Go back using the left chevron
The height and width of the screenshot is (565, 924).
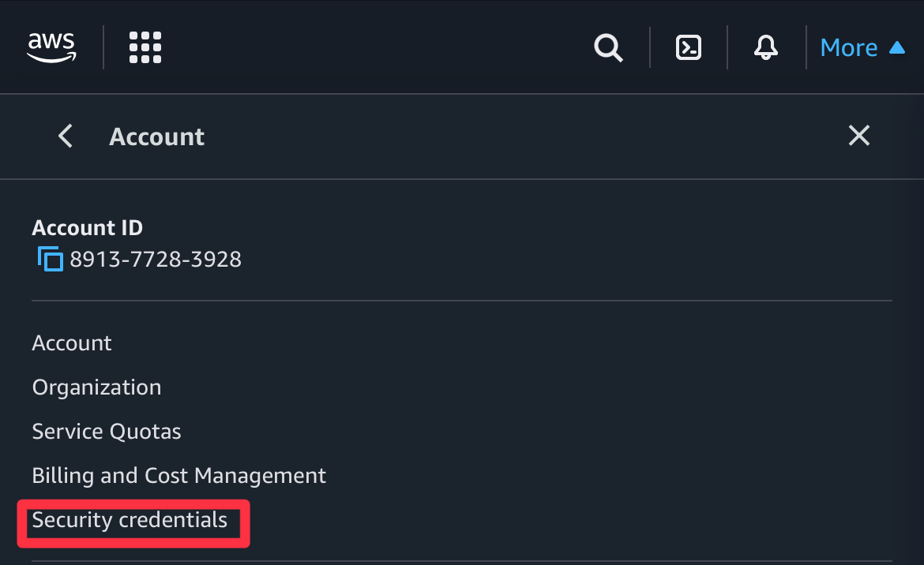(66, 136)
